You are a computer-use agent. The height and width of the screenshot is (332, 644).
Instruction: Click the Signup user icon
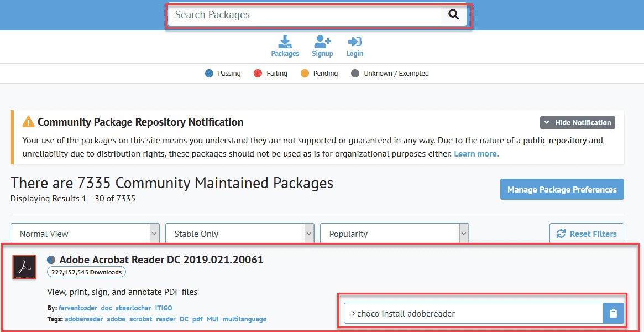(x=322, y=42)
